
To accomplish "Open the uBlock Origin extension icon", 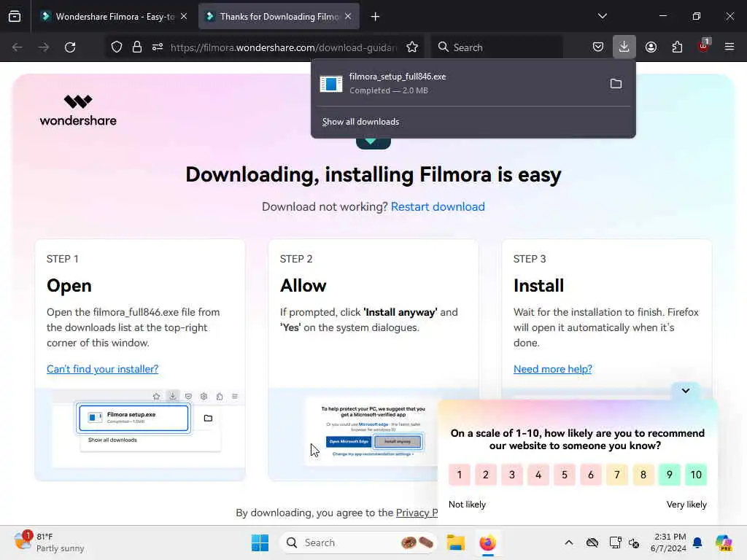I will [x=704, y=46].
